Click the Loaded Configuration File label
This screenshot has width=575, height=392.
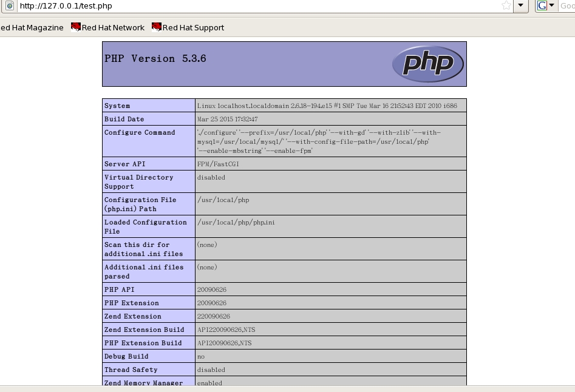[145, 226]
